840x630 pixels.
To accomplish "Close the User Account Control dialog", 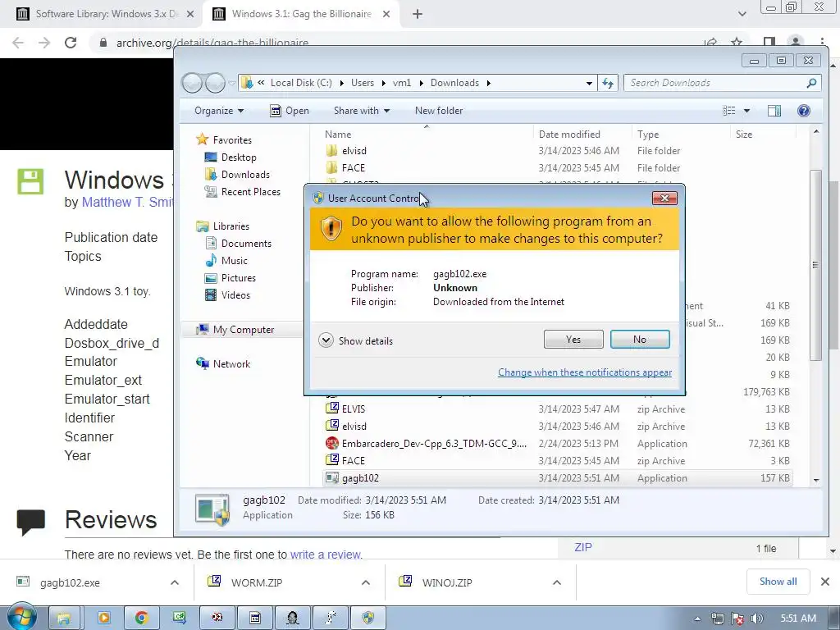I will pos(664,199).
